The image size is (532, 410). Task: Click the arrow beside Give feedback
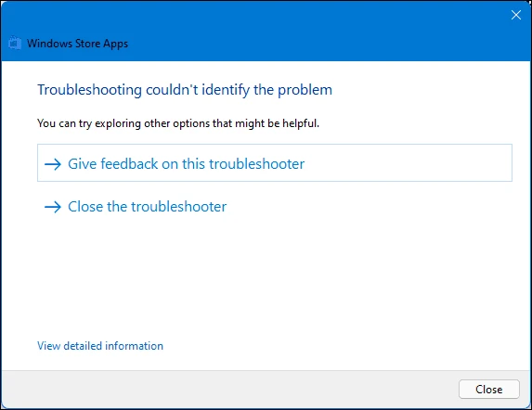click(53, 164)
